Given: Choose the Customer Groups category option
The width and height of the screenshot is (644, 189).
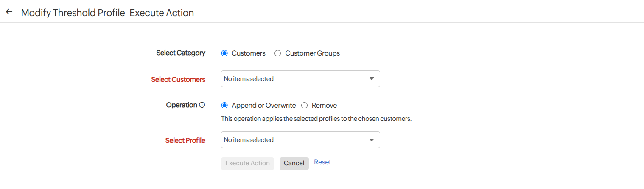Looking at the screenshot, I should click(278, 53).
